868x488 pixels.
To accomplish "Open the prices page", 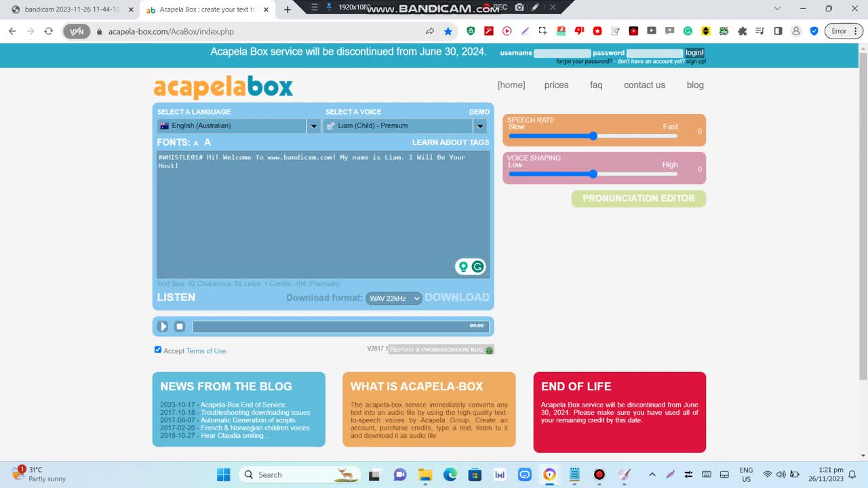I will tap(556, 85).
